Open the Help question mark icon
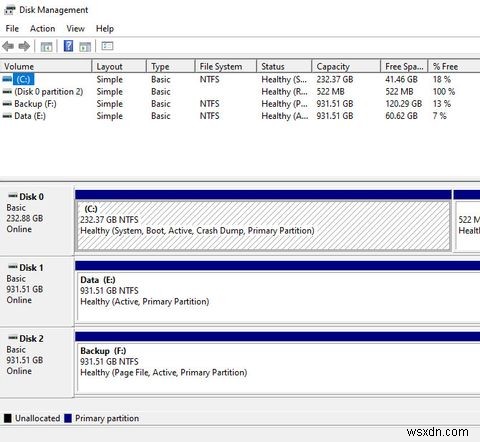Image resolution: width=480 pixels, height=442 pixels. coord(68,46)
